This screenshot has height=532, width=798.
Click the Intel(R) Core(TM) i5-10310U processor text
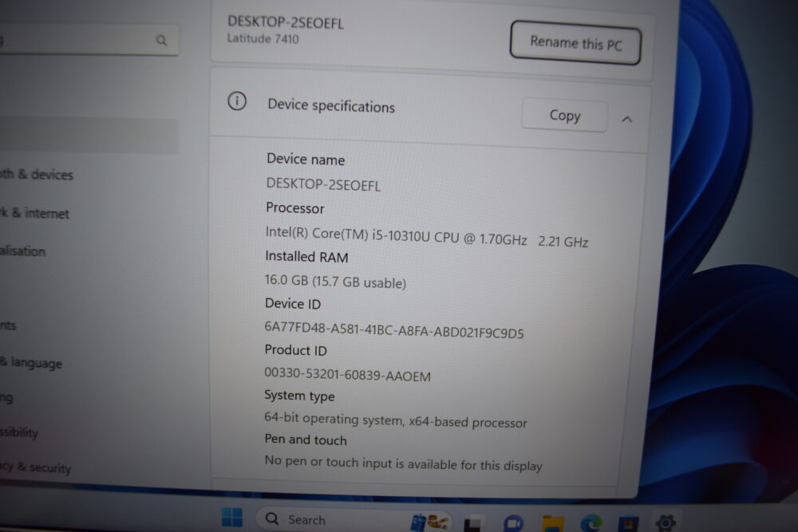(426, 237)
